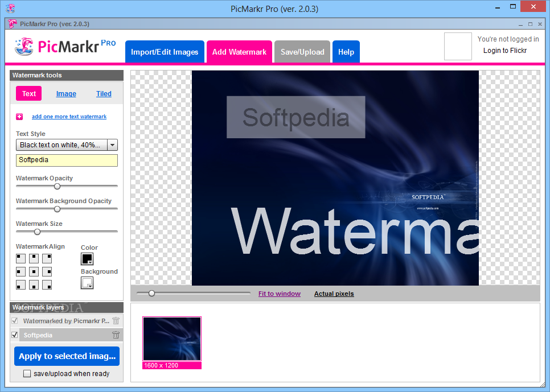Align watermark to top-right
Viewport: 550px width, 392px height.
click(x=47, y=258)
